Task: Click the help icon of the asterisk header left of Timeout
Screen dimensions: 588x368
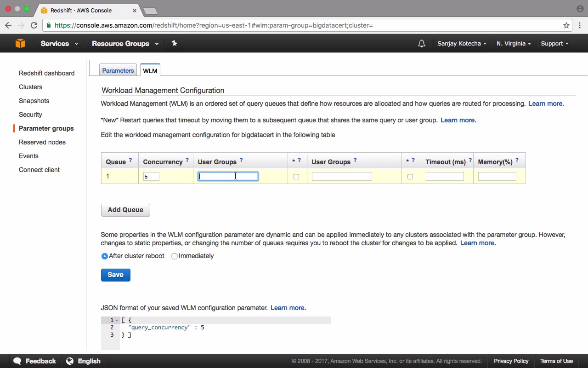Action: click(x=413, y=160)
